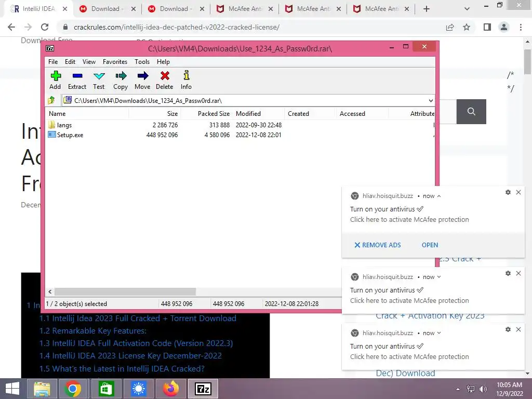
Task: Open the Info tool in 7-Zip
Action: [x=187, y=75]
